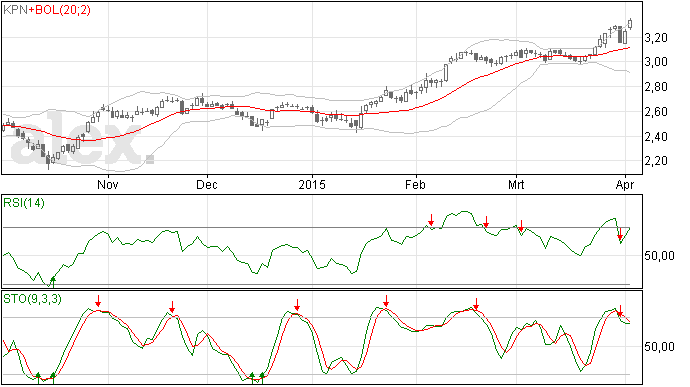The image size is (690, 387).
Task: Select the +BOL(20;2) Bollinger indicator label
Action: pos(60,10)
